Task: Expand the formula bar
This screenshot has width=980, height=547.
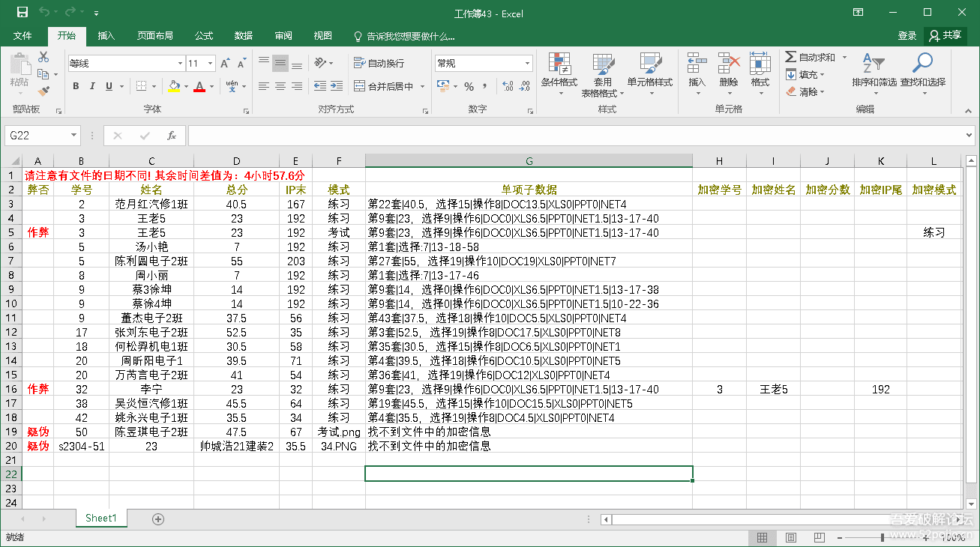Action: coord(969,136)
